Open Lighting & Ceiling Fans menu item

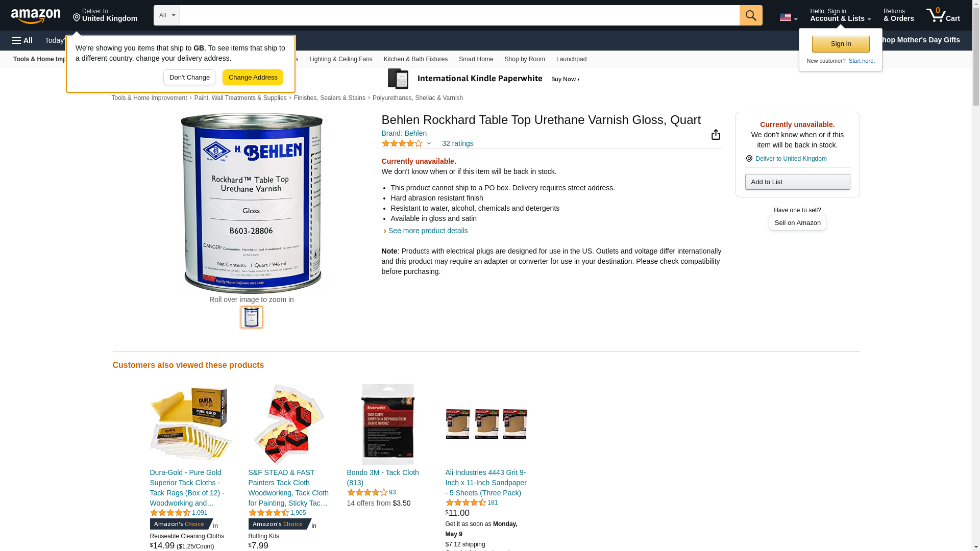[340, 59]
